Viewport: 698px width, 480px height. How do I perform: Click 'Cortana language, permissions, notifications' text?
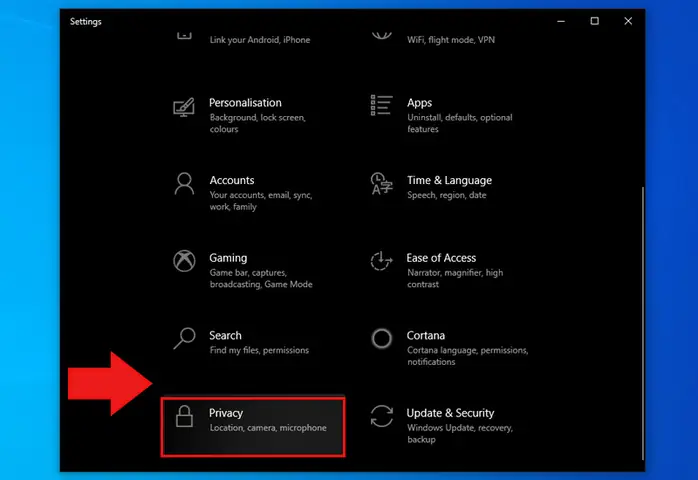click(467, 356)
